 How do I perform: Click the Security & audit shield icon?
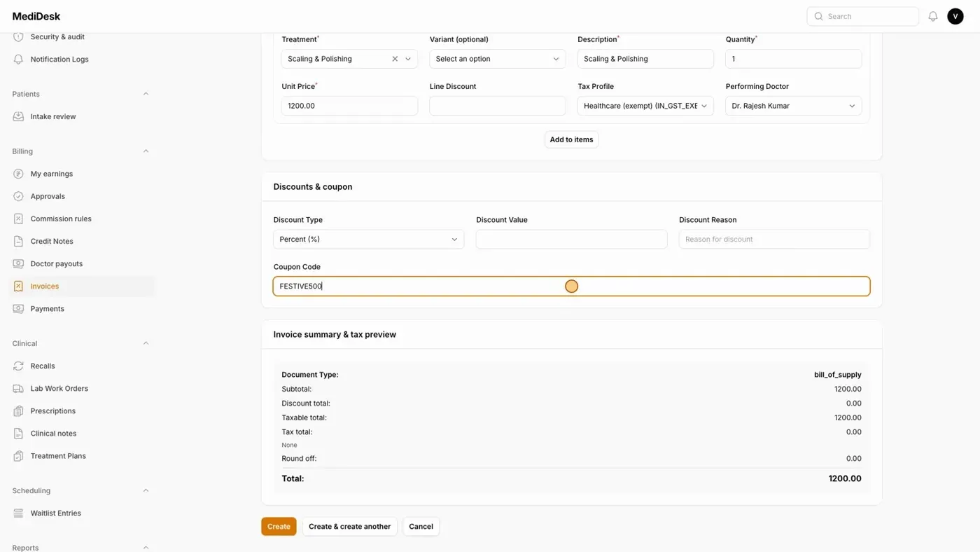pos(18,36)
